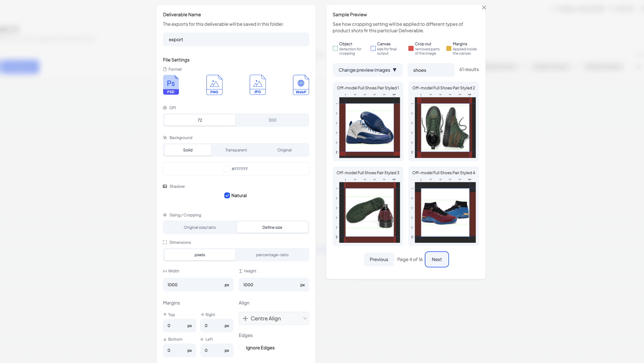
Task: Choose the JPG file format icon
Action: [258, 85]
